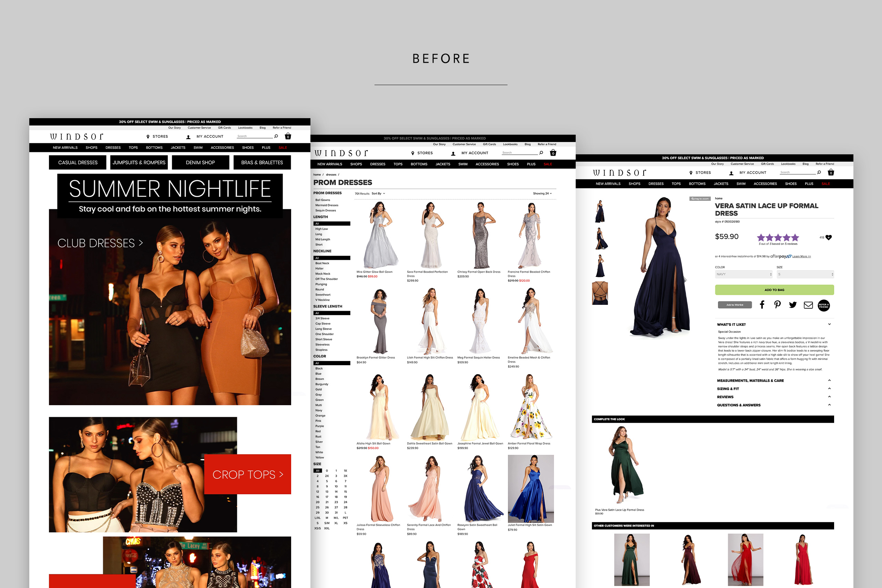Click the Bras & Bralettes button
Image resolution: width=882 pixels, height=588 pixels.
click(262, 163)
